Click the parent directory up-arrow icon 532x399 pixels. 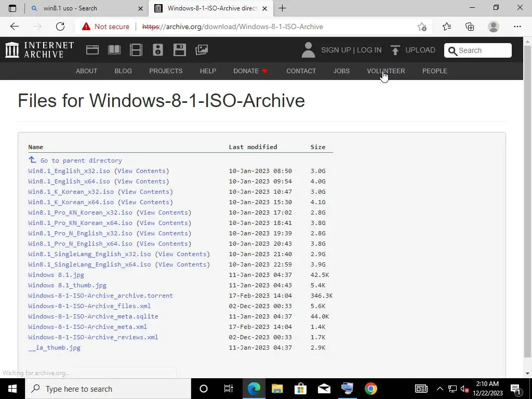point(32,159)
